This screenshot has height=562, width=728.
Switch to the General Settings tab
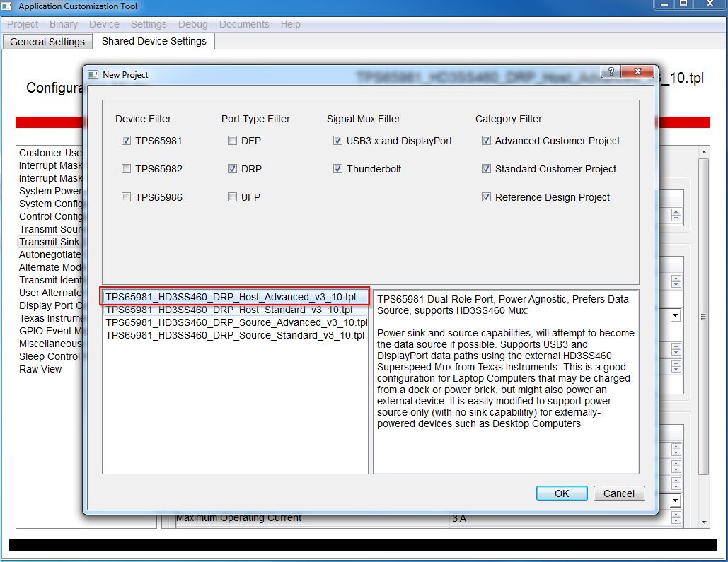(x=47, y=42)
